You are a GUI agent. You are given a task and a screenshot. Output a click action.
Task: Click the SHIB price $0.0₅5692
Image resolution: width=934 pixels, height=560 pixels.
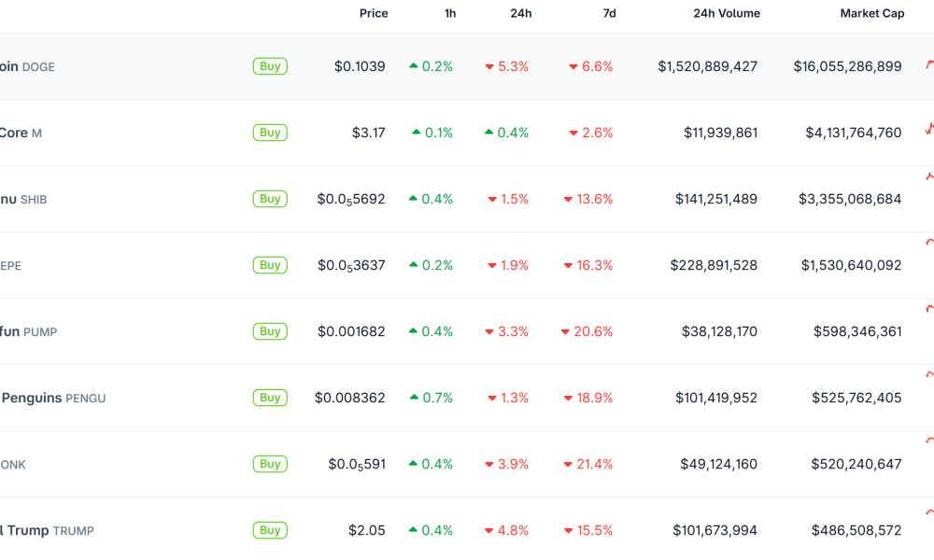[351, 200]
